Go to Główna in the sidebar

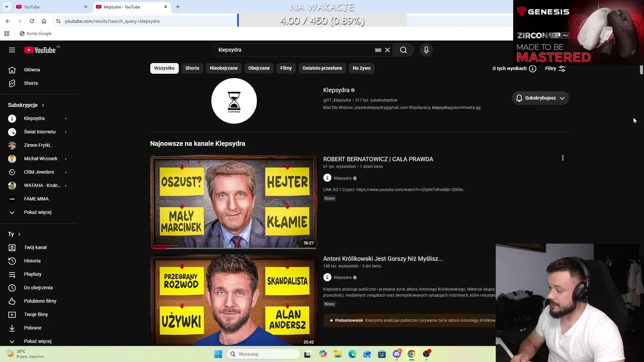pyautogui.click(x=32, y=70)
